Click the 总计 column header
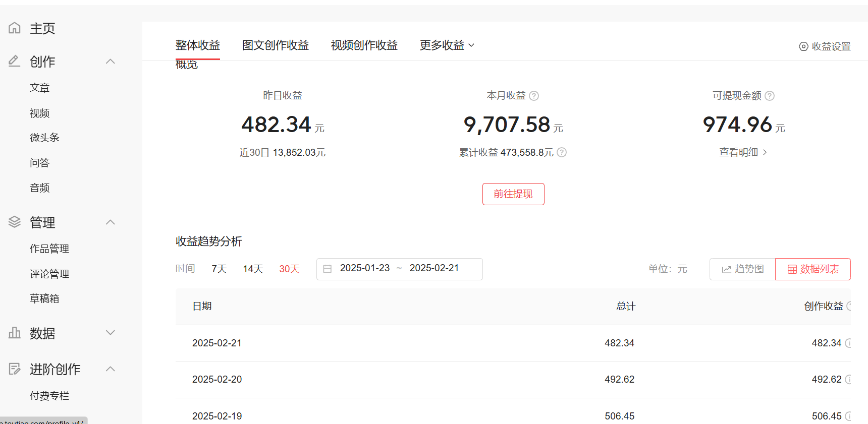 coord(626,306)
